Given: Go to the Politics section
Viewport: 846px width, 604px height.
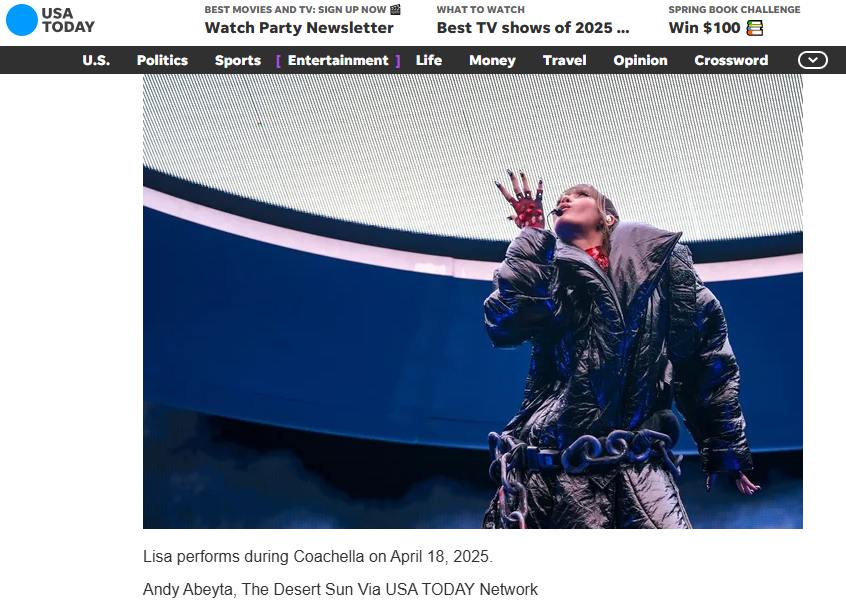Looking at the screenshot, I should point(162,60).
